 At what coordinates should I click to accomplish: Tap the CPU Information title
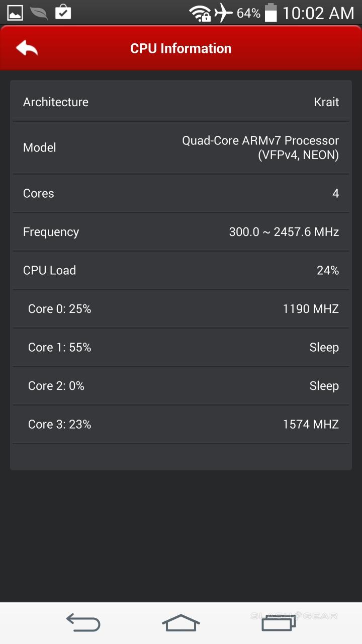(x=181, y=49)
